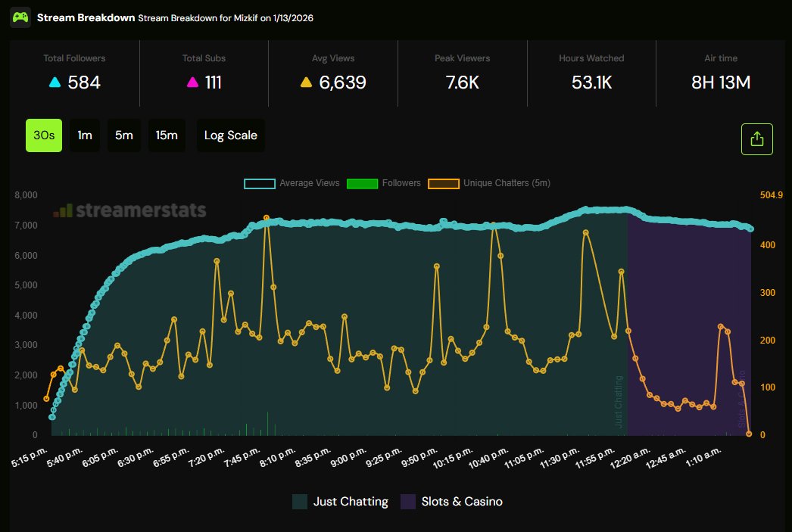
Task: Click the green gamepad logo icon
Action: coord(20,17)
